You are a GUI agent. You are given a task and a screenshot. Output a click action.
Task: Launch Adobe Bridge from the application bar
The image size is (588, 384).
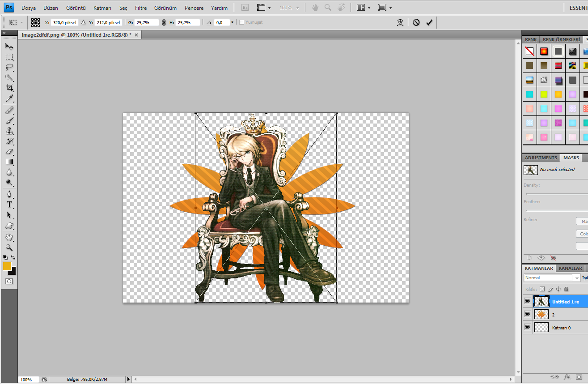(x=245, y=8)
